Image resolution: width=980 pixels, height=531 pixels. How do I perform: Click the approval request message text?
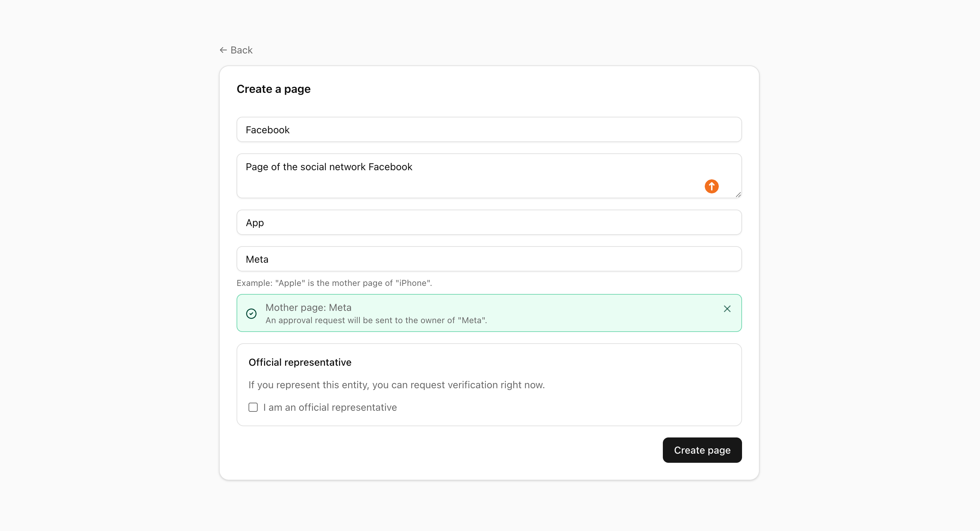click(x=376, y=320)
